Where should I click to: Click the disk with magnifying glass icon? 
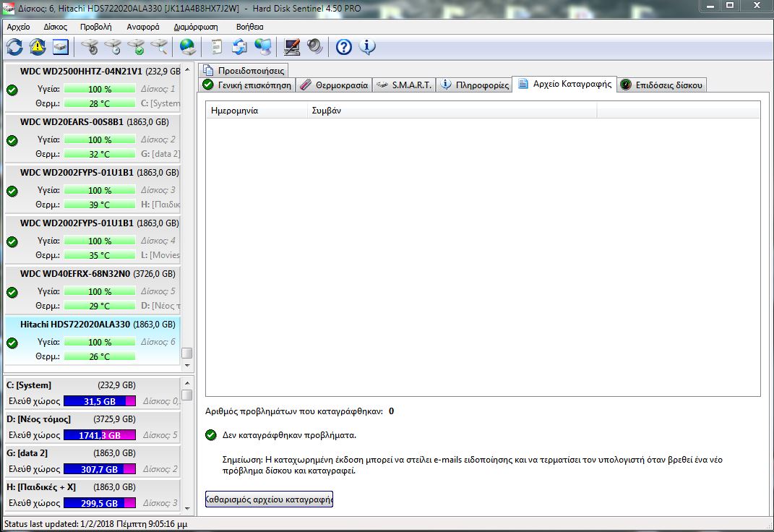(x=159, y=47)
